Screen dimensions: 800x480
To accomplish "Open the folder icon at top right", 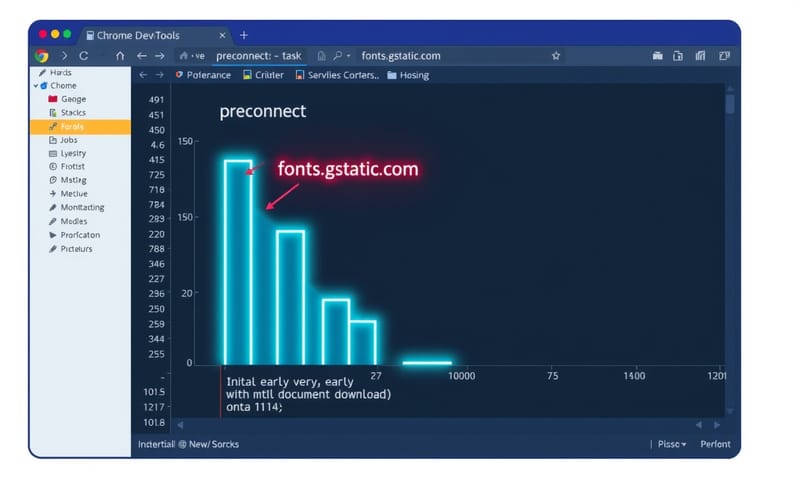I will [658, 56].
